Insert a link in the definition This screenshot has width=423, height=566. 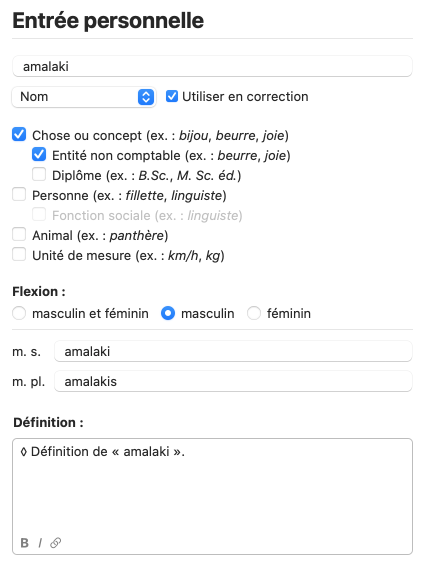click(55, 543)
